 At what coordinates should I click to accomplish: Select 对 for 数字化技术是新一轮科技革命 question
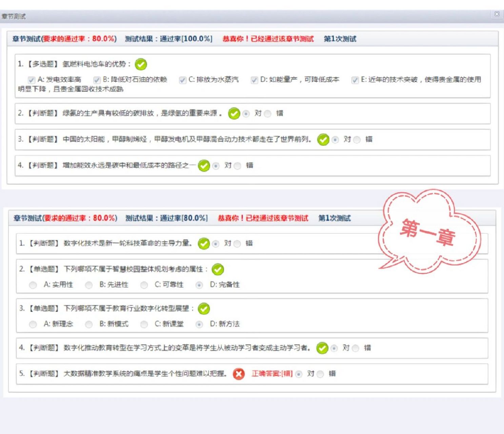(x=216, y=244)
